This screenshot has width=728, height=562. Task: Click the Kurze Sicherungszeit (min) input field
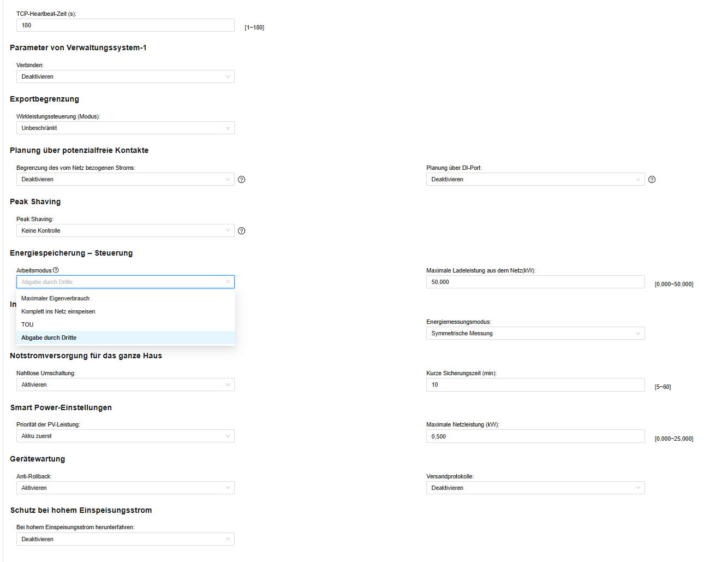click(x=535, y=384)
